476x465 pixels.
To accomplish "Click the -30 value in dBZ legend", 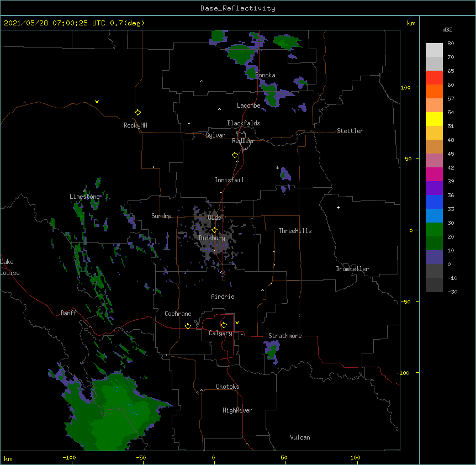I will tap(452, 292).
